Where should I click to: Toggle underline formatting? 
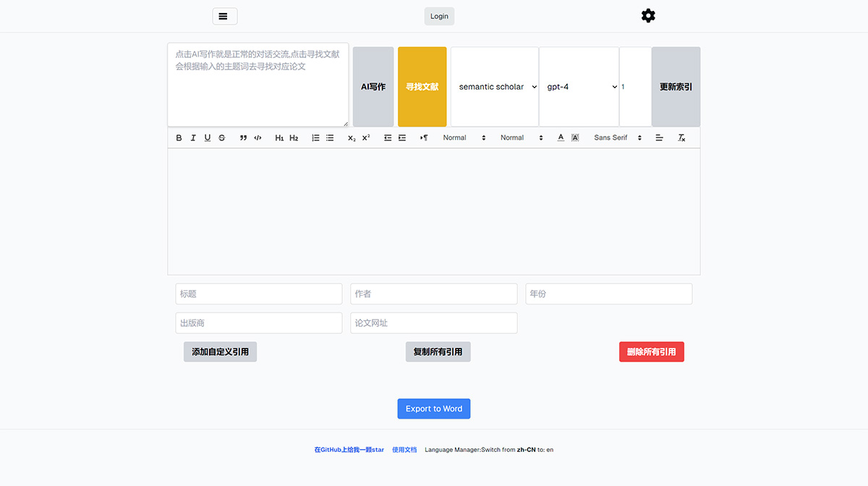tap(208, 137)
